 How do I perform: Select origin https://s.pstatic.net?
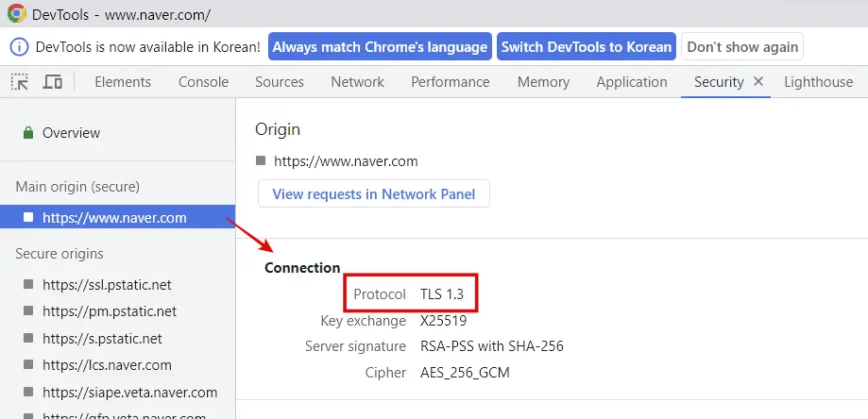click(x=102, y=338)
